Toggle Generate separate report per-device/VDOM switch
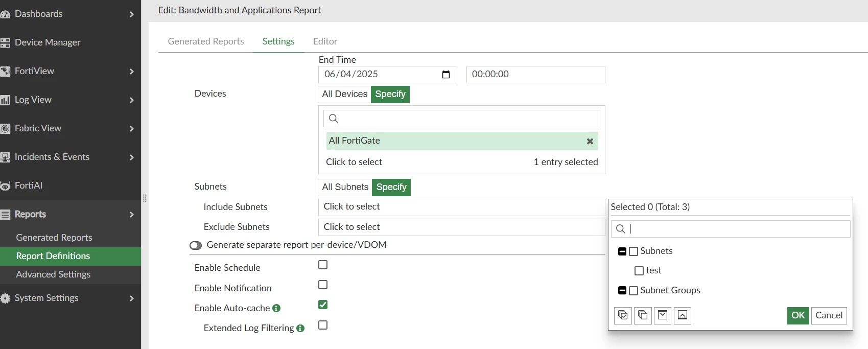 [196, 246]
